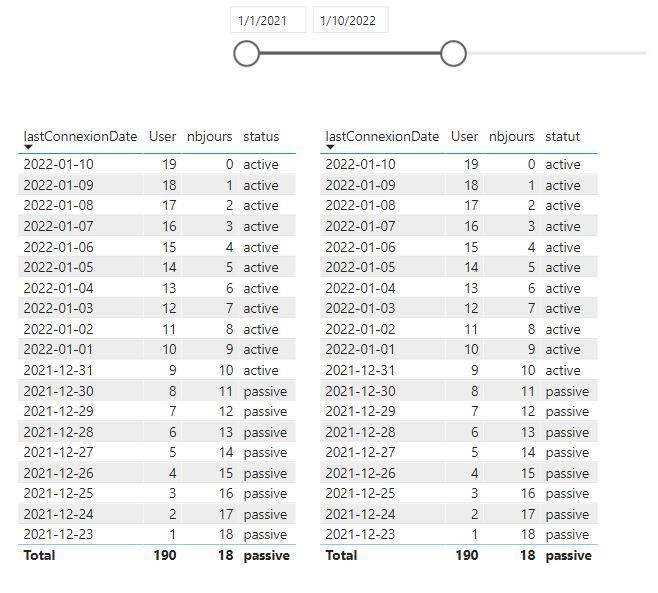Sort left table by User column header
This screenshot has height=593, width=658.
pos(162,136)
